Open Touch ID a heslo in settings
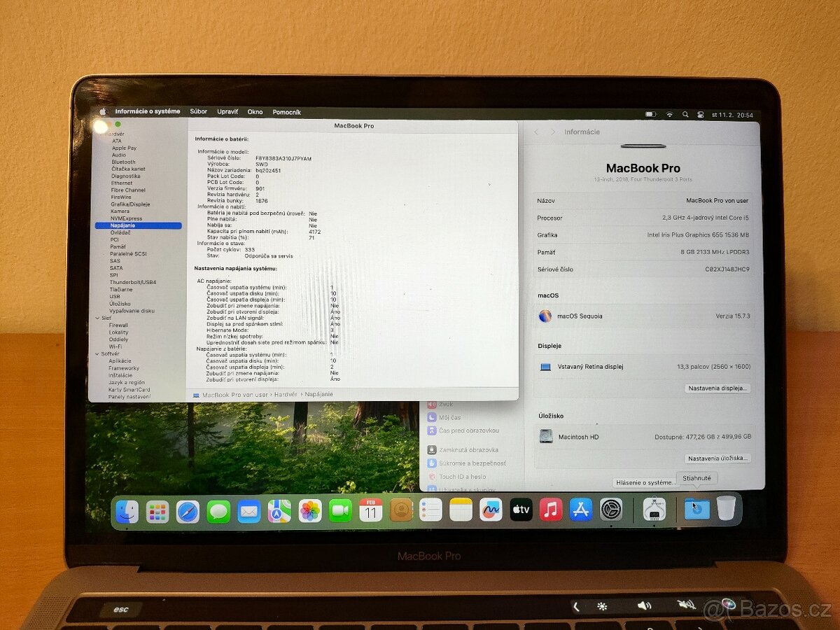The image size is (840, 630). point(456,477)
